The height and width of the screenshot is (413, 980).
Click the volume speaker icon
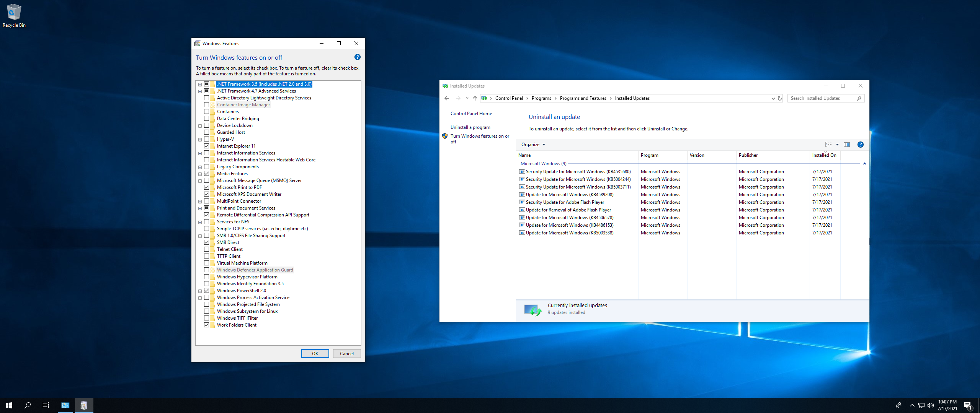[931, 405]
